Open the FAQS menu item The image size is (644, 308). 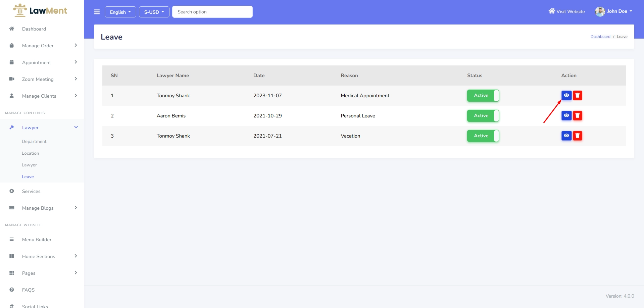click(29, 290)
